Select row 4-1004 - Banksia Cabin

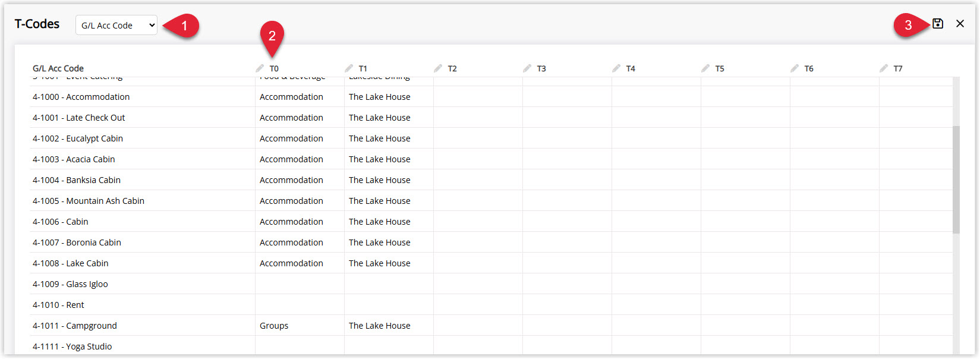click(491, 180)
